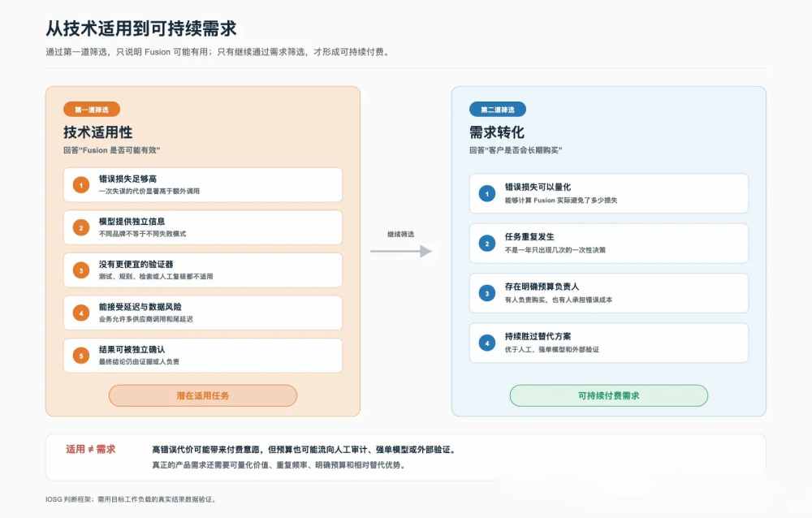Viewport: 812px width, 518px height.
Task: Click the text 不同品牌不等于不同失败模式
Action: click(142, 234)
